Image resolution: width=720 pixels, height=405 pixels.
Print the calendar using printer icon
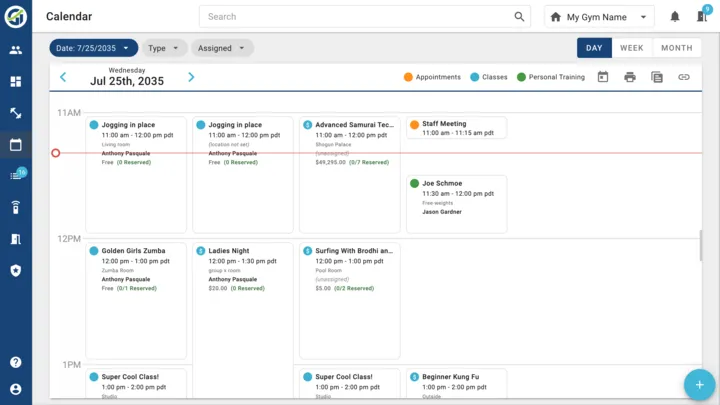coord(630,77)
